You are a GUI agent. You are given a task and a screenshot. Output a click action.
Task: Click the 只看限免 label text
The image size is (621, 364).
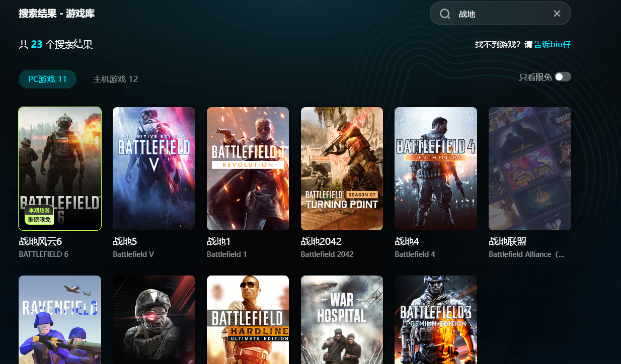pyautogui.click(x=535, y=77)
